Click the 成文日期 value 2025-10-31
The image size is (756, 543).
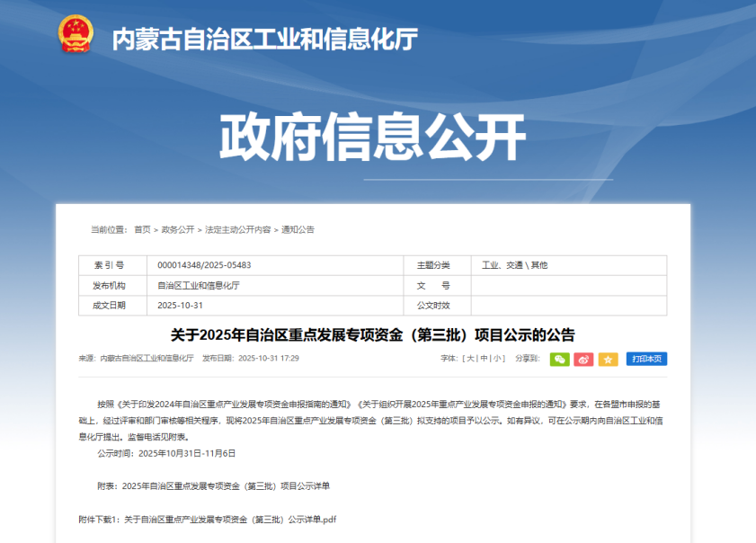coord(180,306)
